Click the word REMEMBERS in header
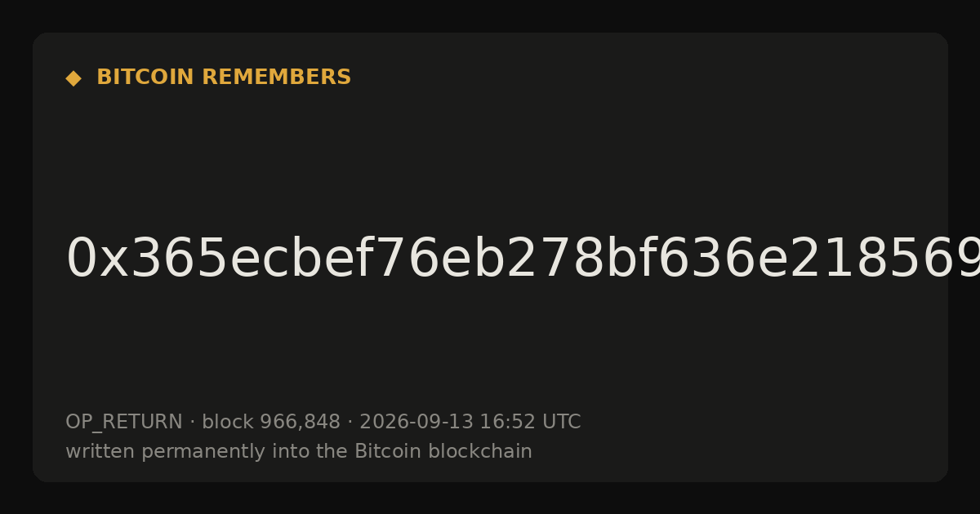Image resolution: width=980 pixels, height=514 pixels. (276, 78)
